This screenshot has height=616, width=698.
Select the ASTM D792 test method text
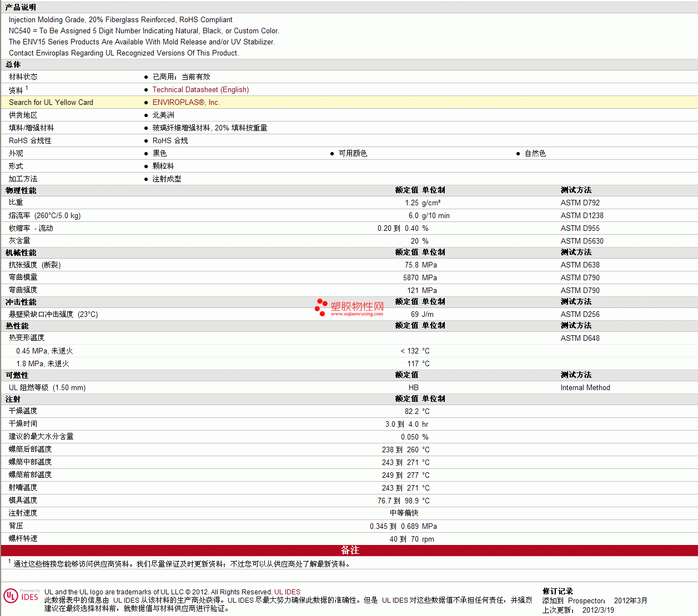pyautogui.click(x=580, y=203)
